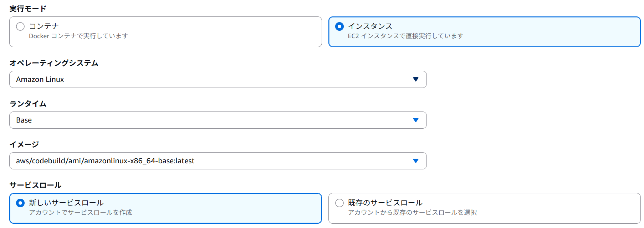
Task: Select the コンテナ radio button
Action: (x=20, y=26)
